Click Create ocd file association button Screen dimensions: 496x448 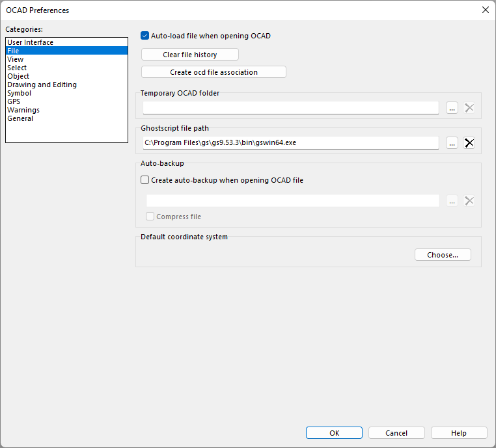[214, 72]
